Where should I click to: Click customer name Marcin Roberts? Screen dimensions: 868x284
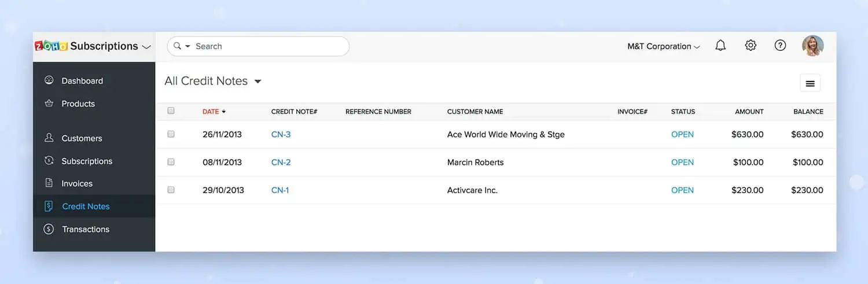475,162
